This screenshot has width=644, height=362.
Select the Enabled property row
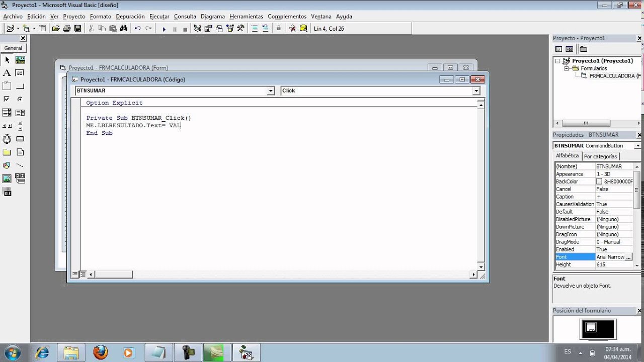click(594, 249)
